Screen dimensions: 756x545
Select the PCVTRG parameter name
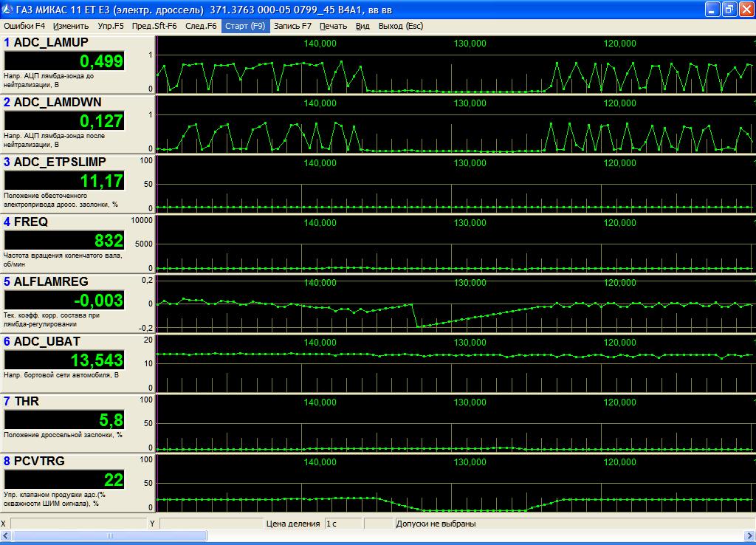pyautogui.click(x=39, y=461)
